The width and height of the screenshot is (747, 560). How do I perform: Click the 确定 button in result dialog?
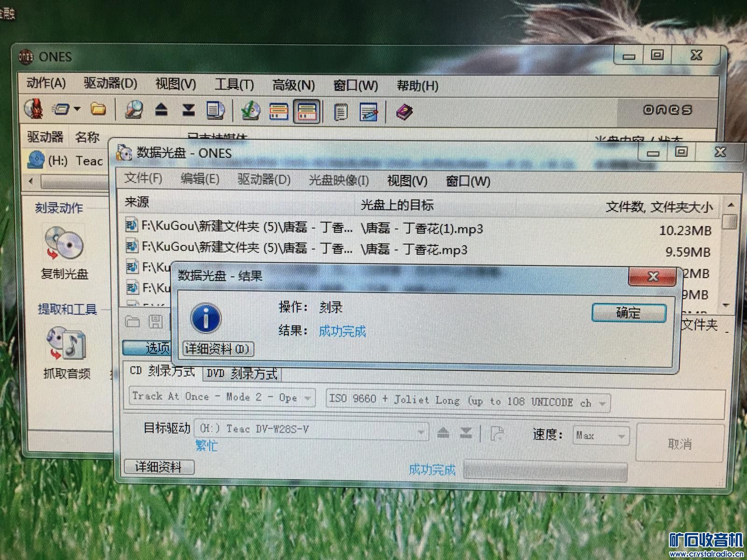pos(629,313)
